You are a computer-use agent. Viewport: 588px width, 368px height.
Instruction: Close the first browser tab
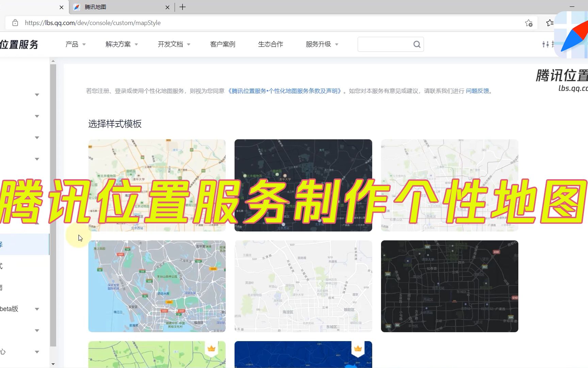tap(61, 7)
